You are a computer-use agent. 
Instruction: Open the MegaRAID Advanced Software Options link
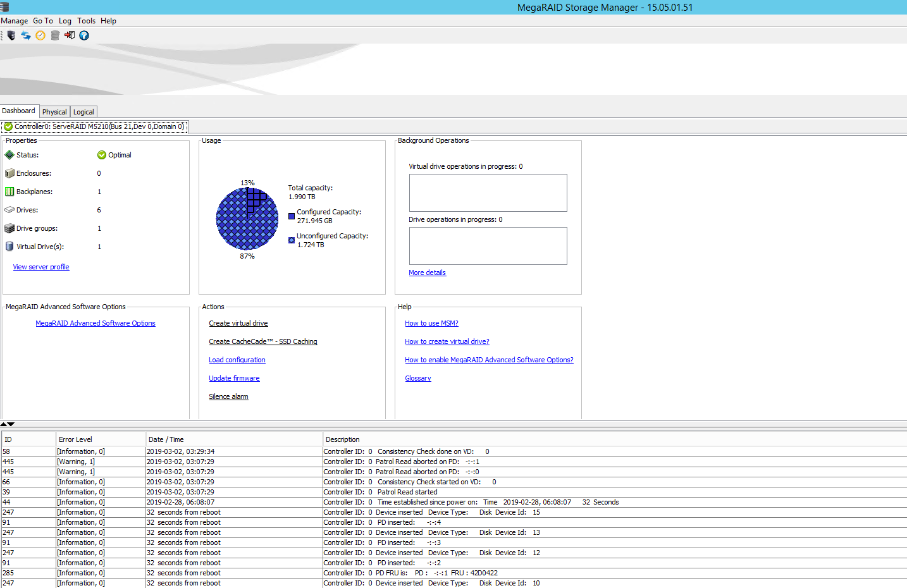(x=96, y=323)
